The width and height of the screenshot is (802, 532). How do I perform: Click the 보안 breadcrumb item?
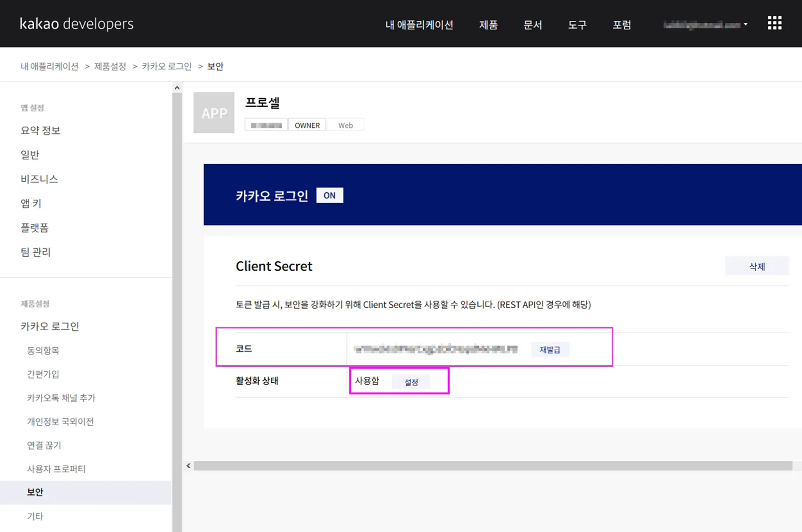(x=215, y=66)
